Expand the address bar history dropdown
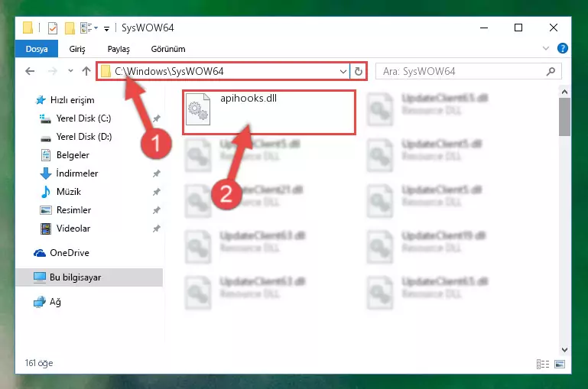 (343, 71)
